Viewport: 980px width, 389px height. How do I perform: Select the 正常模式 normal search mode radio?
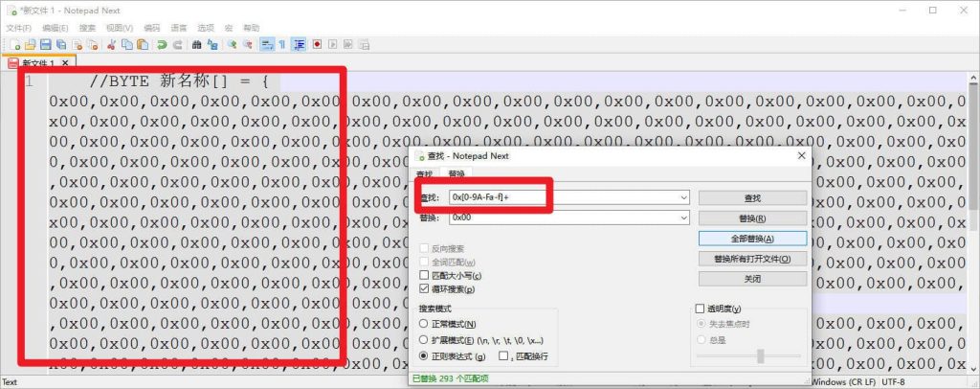[424, 325]
